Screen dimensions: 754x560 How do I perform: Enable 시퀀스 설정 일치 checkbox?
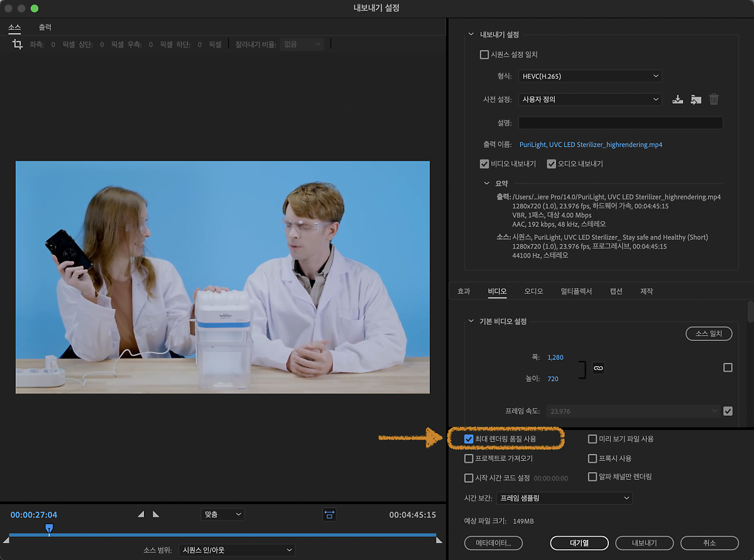484,55
